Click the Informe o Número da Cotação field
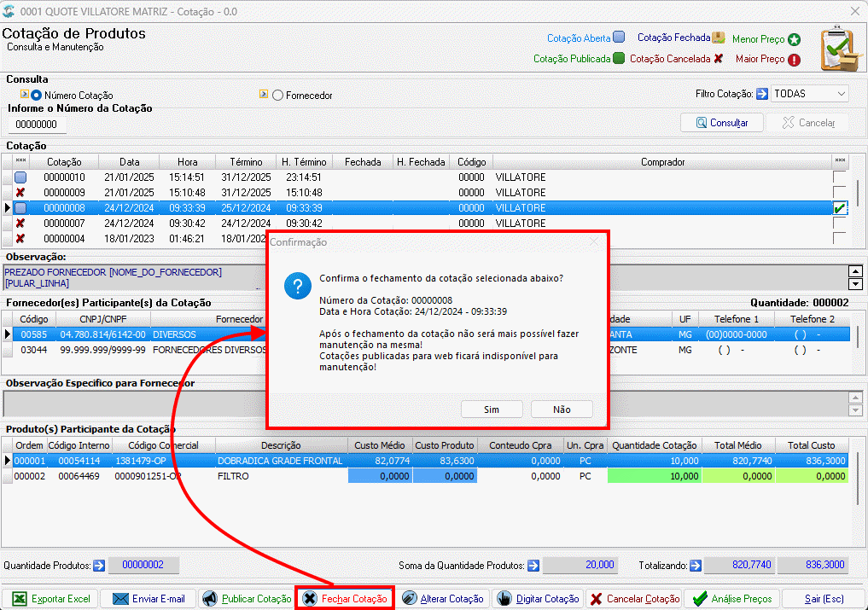Screen dimensions: 868x610 [x=37, y=125]
